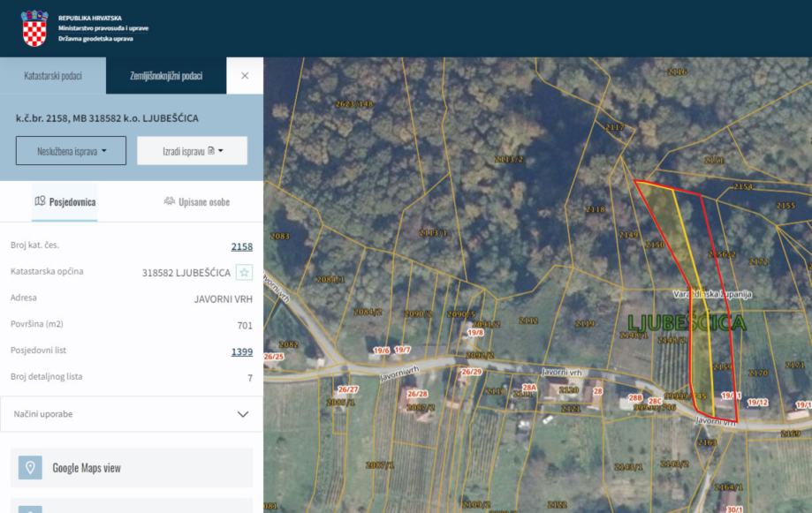Viewport: 812px width, 513px height.
Task: Click house number 19/7 on map
Action: 402,350
